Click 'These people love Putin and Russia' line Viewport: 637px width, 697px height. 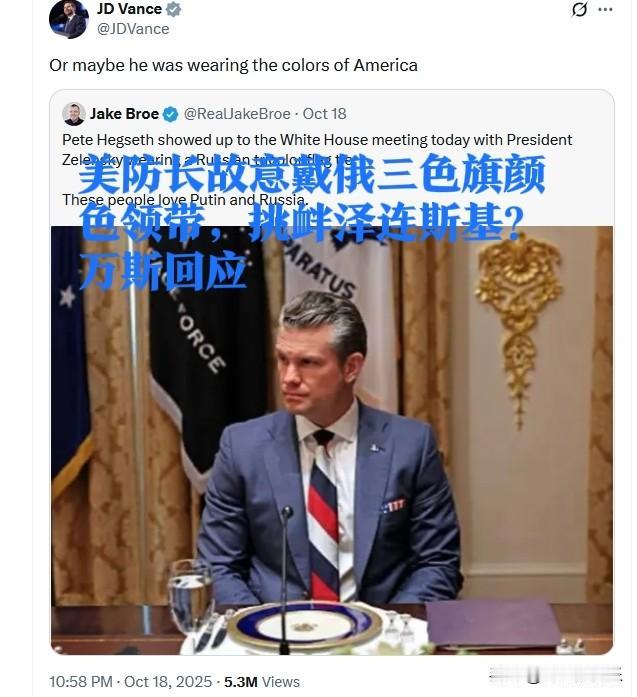tap(185, 200)
